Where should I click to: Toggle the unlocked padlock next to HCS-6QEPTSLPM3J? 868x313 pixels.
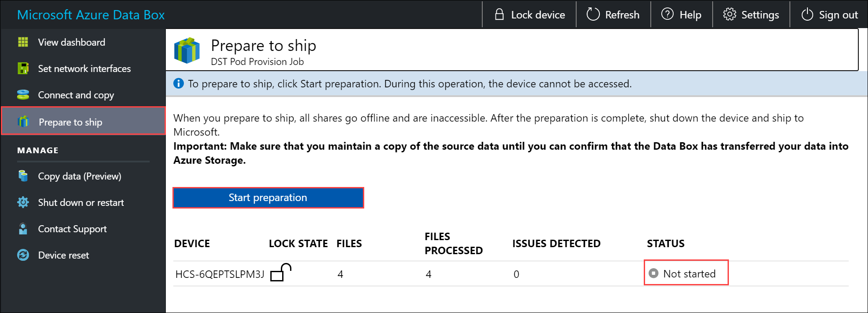[281, 273]
